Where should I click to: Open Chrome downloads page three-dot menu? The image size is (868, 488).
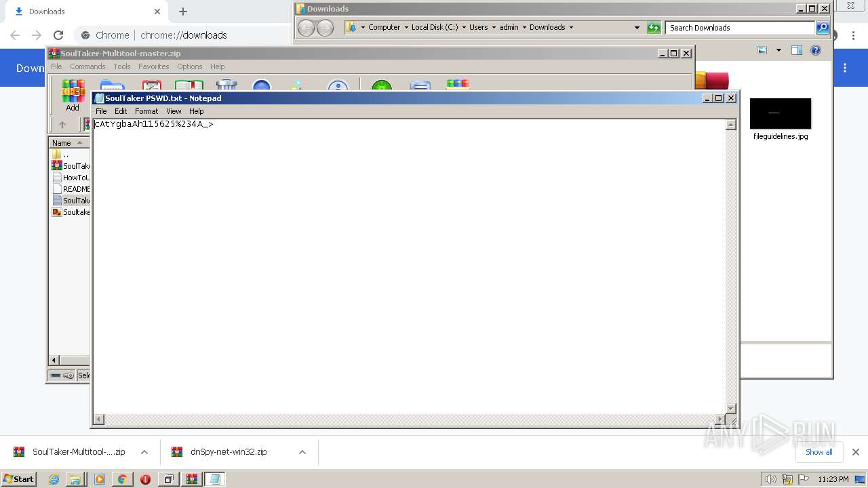point(845,68)
